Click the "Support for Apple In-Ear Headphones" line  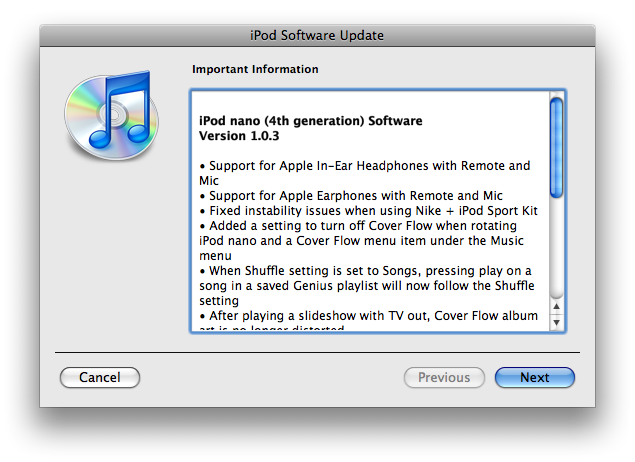pyautogui.click(x=365, y=166)
